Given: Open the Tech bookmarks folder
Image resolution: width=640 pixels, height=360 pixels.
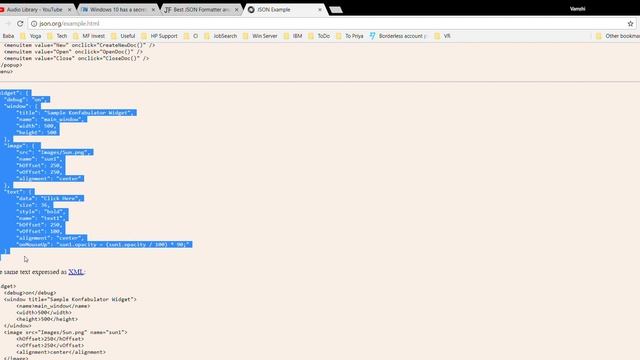Looking at the screenshot, I should (x=57, y=36).
